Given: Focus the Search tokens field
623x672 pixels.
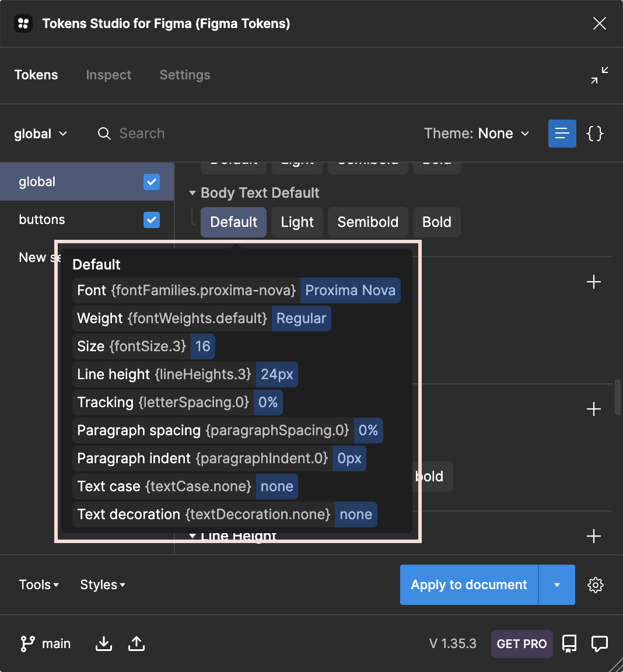Looking at the screenshot, I should point(142,134).
